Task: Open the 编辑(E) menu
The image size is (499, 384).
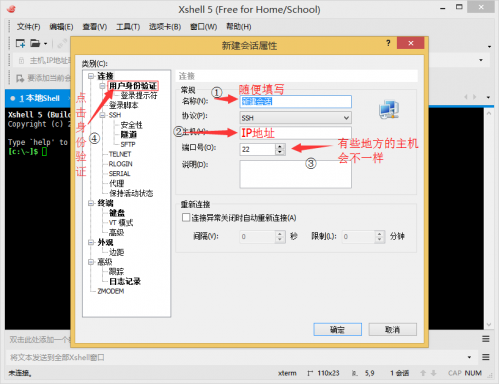Action: 61,27
